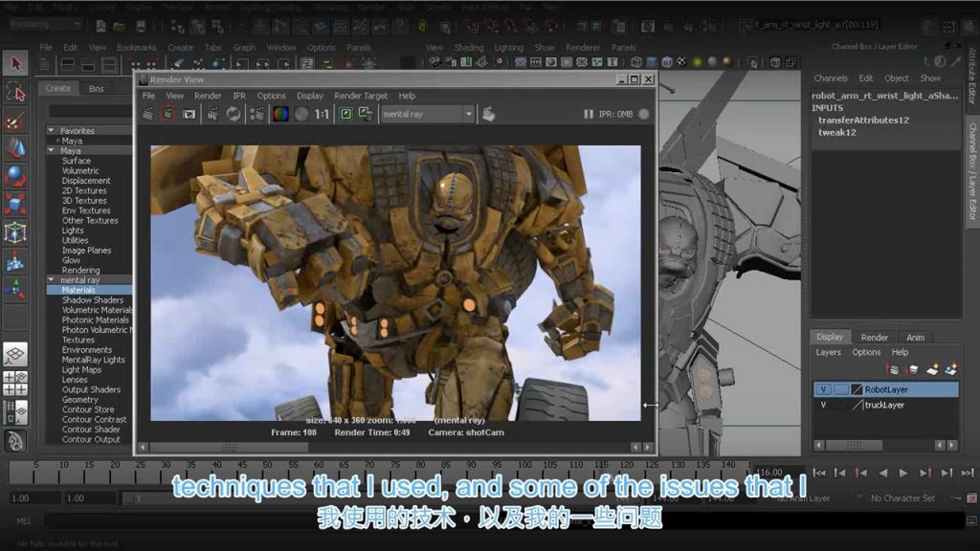Select the Materials category under mental ray

tap(89, 290)
